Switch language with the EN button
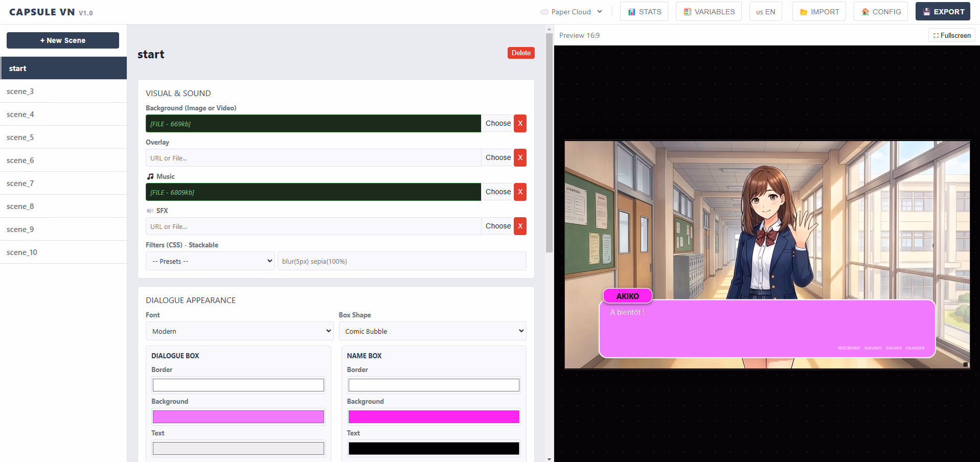The height and width of the screenshot is (462, 980). [765, 12]
